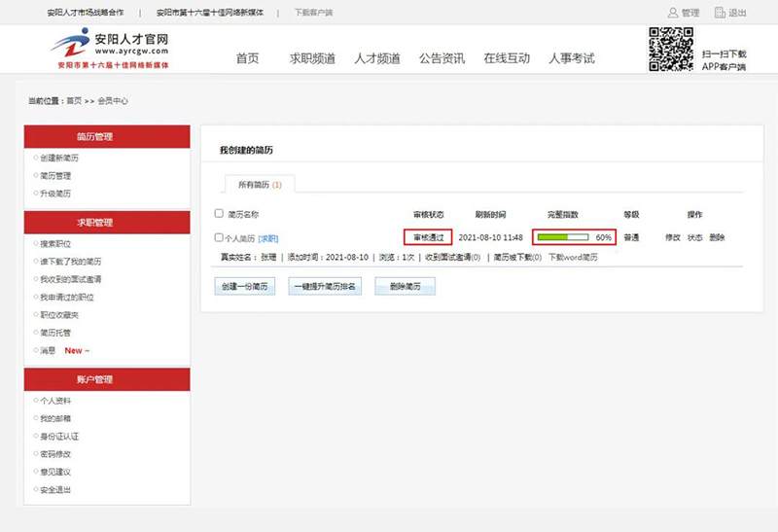Click the 60% resume completeness progress bar
This screenshot has width=778, height=532.
tap(564, 237)
